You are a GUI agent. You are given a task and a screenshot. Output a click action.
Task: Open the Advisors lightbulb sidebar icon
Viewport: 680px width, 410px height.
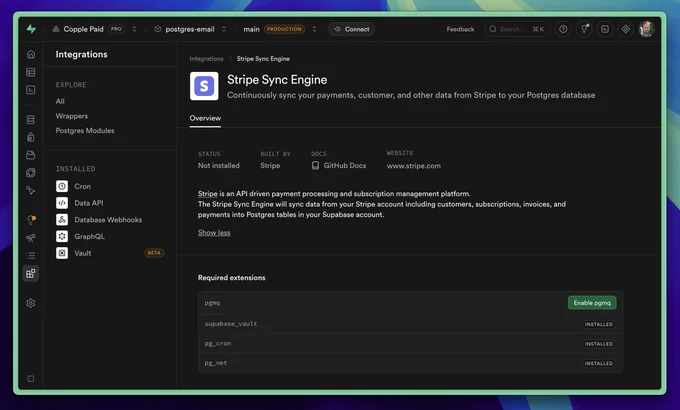[31, 220]
